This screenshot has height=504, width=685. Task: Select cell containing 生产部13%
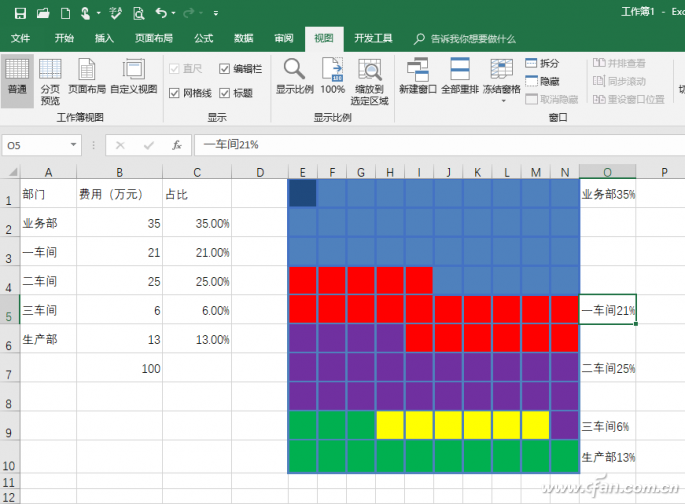click(608, 457)
